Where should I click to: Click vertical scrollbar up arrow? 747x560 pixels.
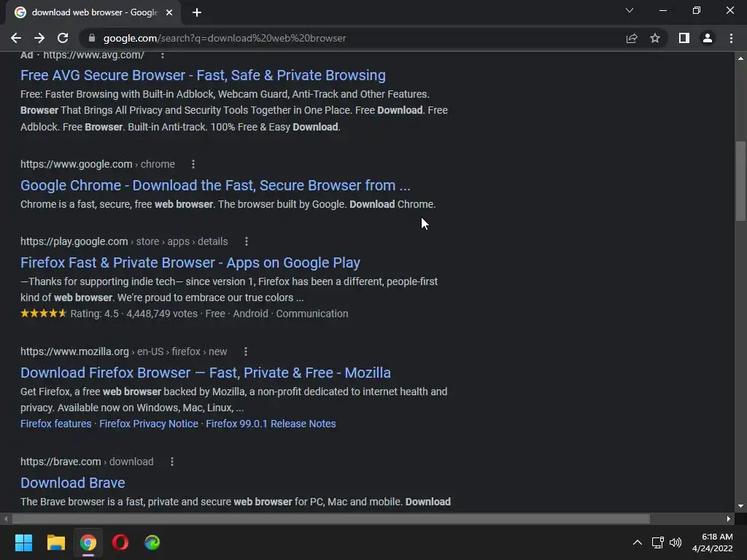tap(740, 58)
